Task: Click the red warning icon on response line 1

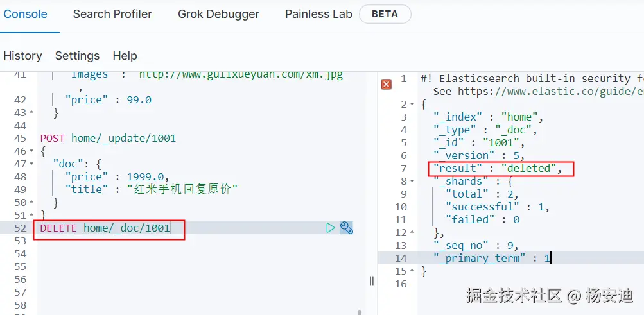Action: (386, 84)
